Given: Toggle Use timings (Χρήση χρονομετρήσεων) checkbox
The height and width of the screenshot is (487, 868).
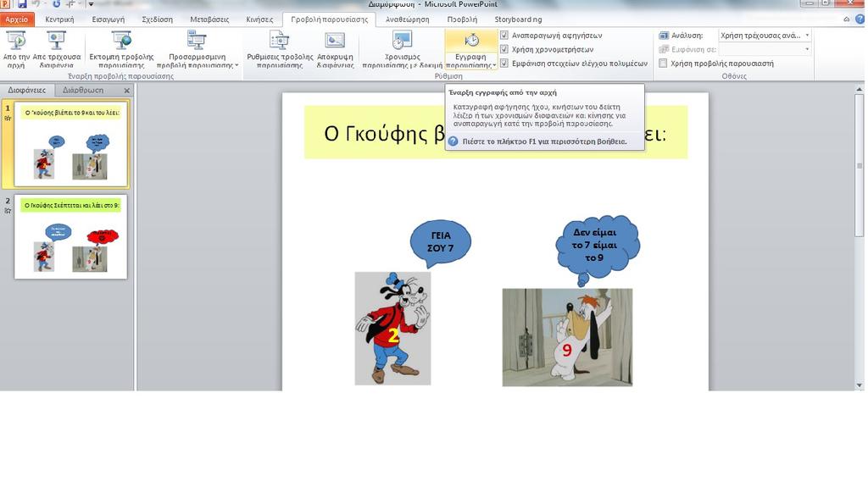Looking at the screenshot, I should click(x=504, y=49).
